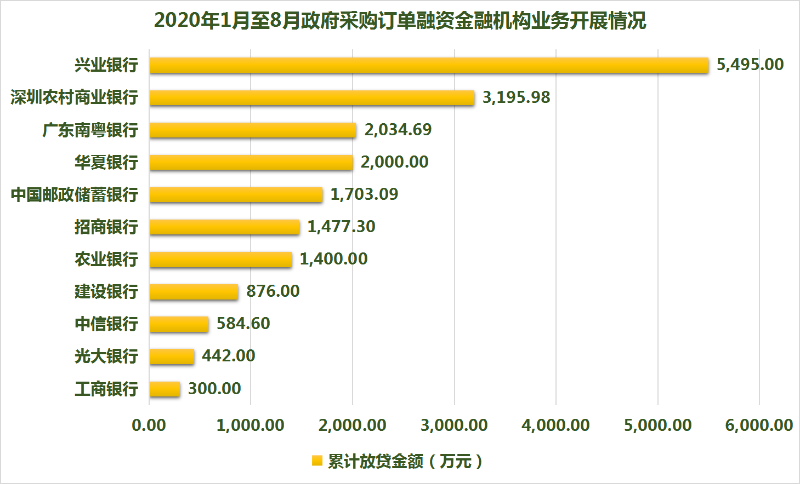
Task: Click axis value 1,000.00
Action: tap(251, 425)
